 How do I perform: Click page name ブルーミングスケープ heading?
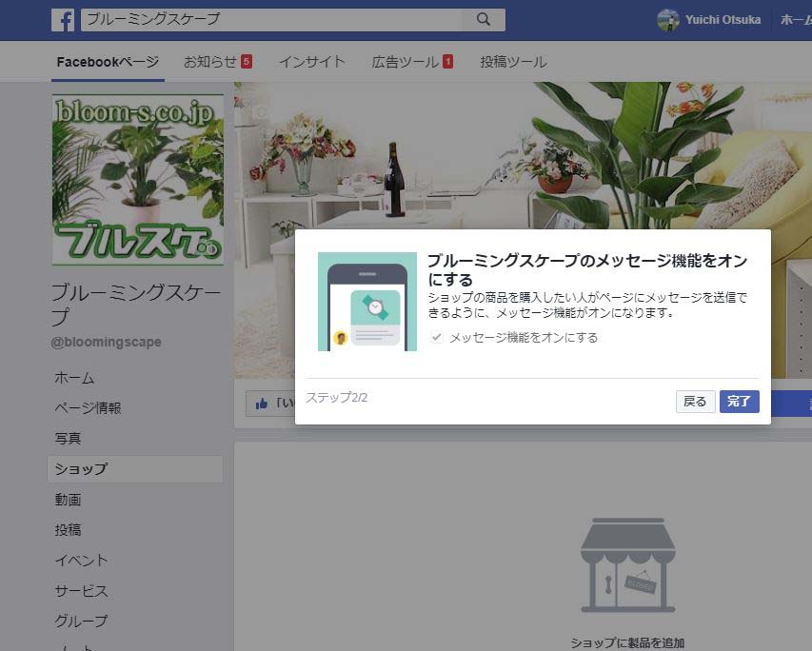(x=136, y=306)
